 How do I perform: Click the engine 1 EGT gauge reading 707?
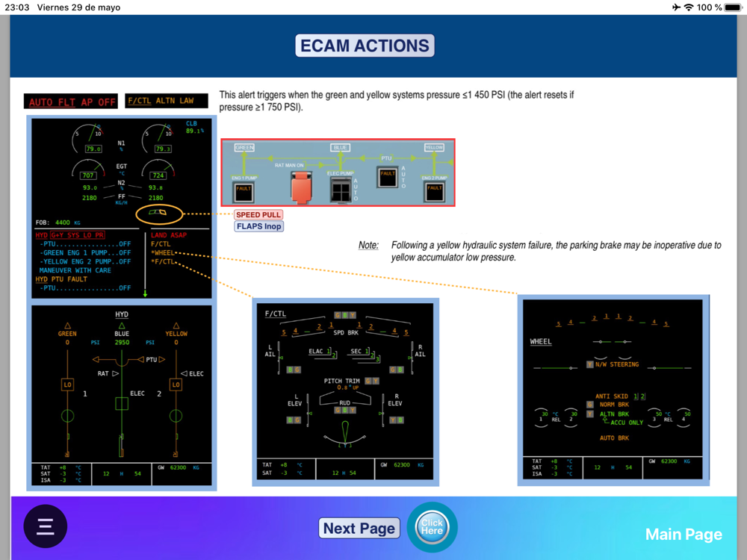[89, 170]
